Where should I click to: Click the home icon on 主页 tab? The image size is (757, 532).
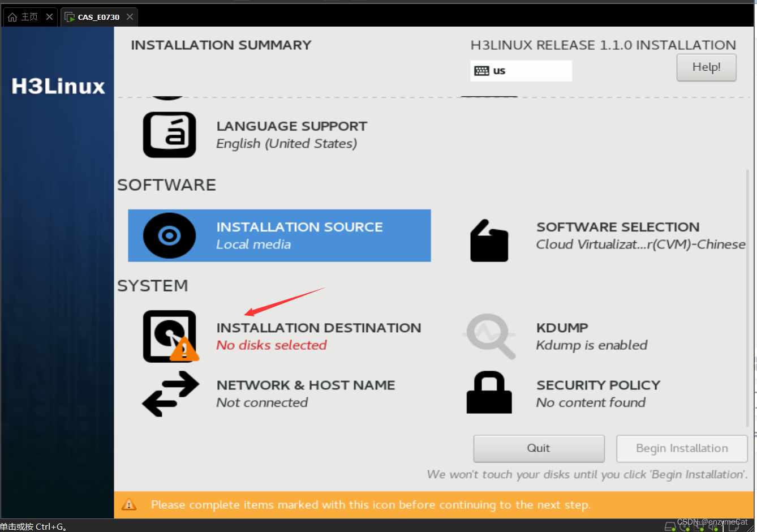(12, 17)
